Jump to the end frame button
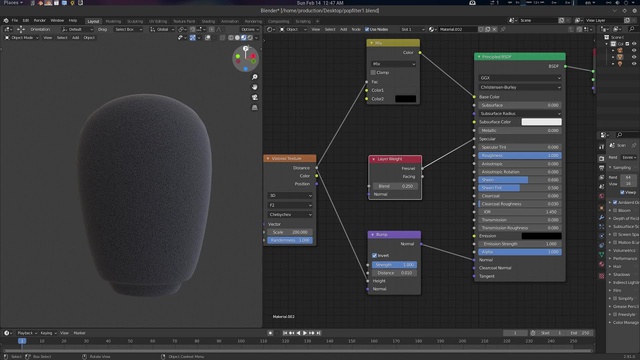This screenshot has height=360, width=640. [x=318, y=333]
